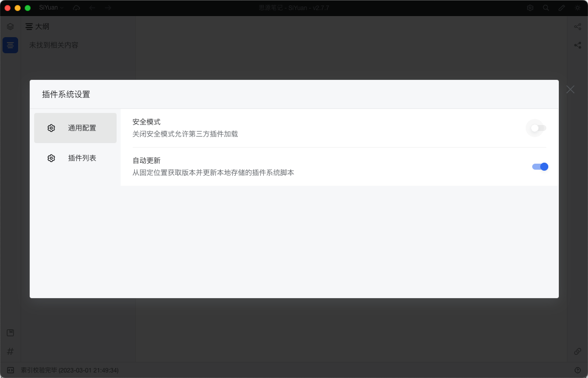Click the gear icon beside 通用配置
588x378 pixels.
point(51,128)
